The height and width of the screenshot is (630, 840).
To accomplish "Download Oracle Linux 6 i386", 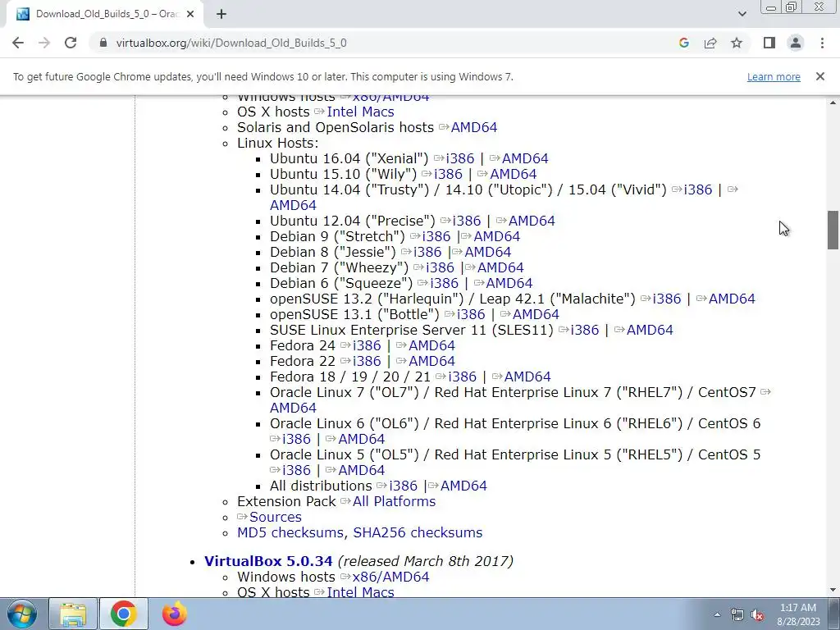I will (296, 439).
